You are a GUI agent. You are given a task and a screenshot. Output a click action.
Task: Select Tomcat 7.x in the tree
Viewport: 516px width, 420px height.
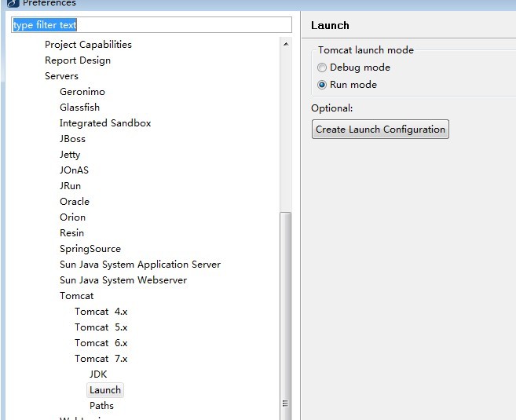101,359
